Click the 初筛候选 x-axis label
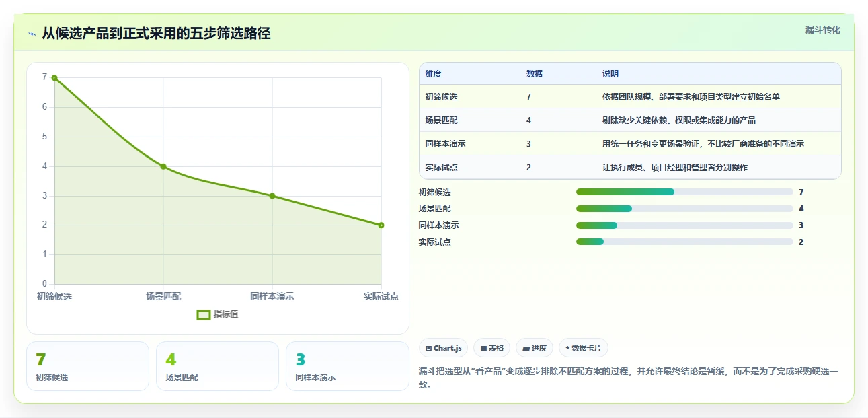Image resolution: width=868 pixels, height=418 pixels. 54,296
